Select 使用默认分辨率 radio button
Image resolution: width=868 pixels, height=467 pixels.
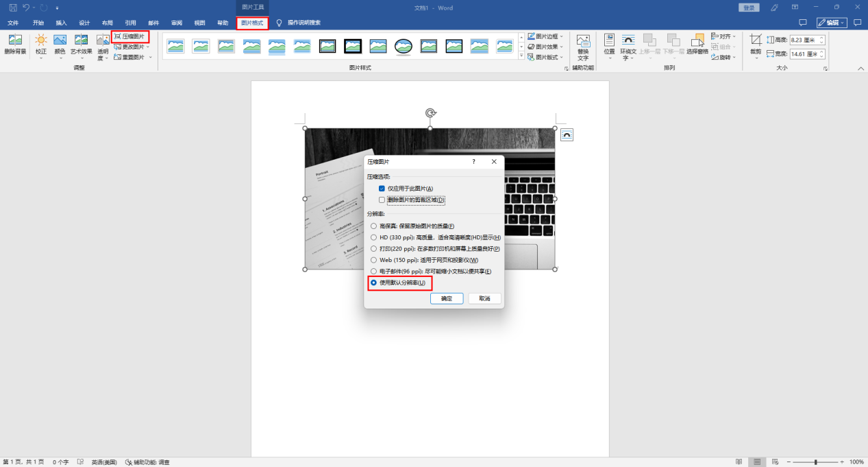coord(373,283)
